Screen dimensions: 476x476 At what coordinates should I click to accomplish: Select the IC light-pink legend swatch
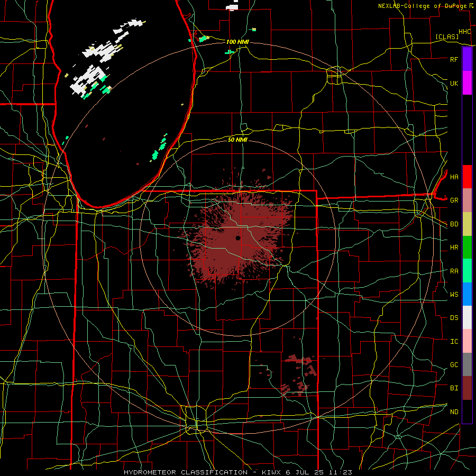click(x=467, y=341)
